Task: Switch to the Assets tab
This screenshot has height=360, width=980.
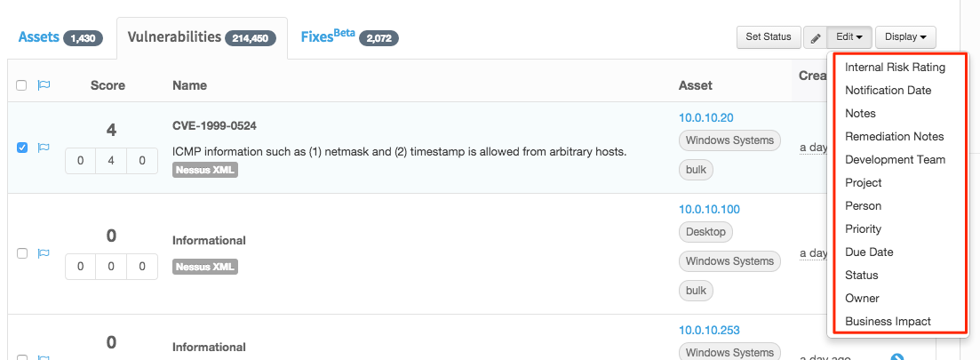Action: click(x=60, y=37)
